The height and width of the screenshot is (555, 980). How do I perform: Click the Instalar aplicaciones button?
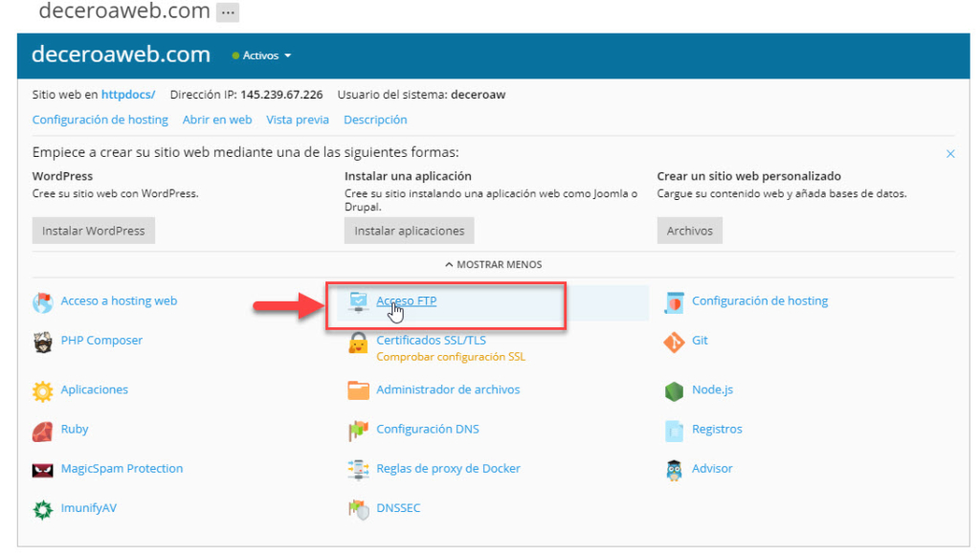410,231
